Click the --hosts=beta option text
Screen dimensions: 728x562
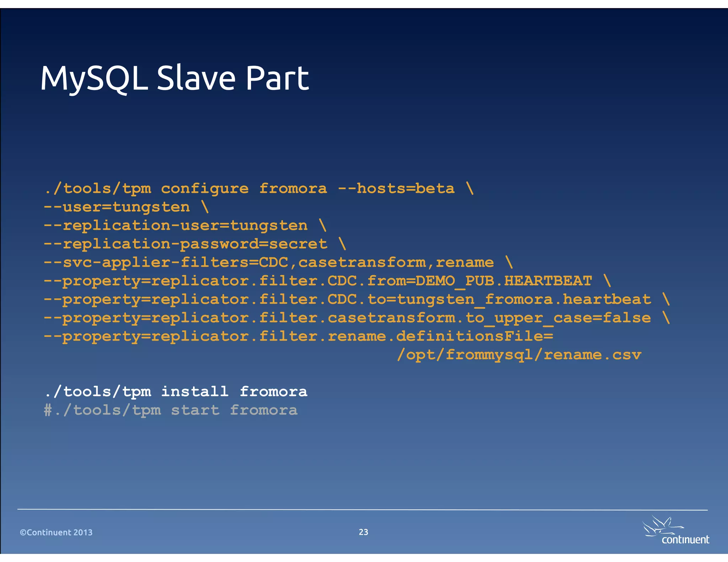396,188
